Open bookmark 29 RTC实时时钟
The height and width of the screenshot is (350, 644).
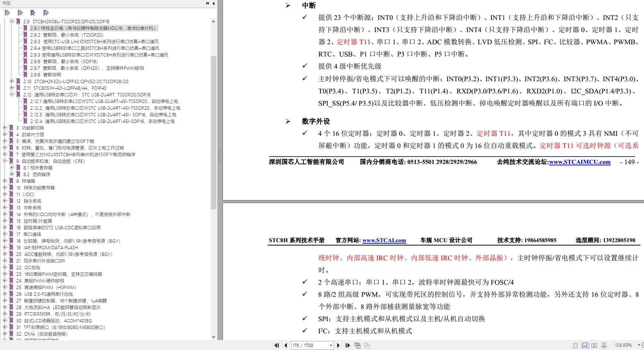[53, 314]
